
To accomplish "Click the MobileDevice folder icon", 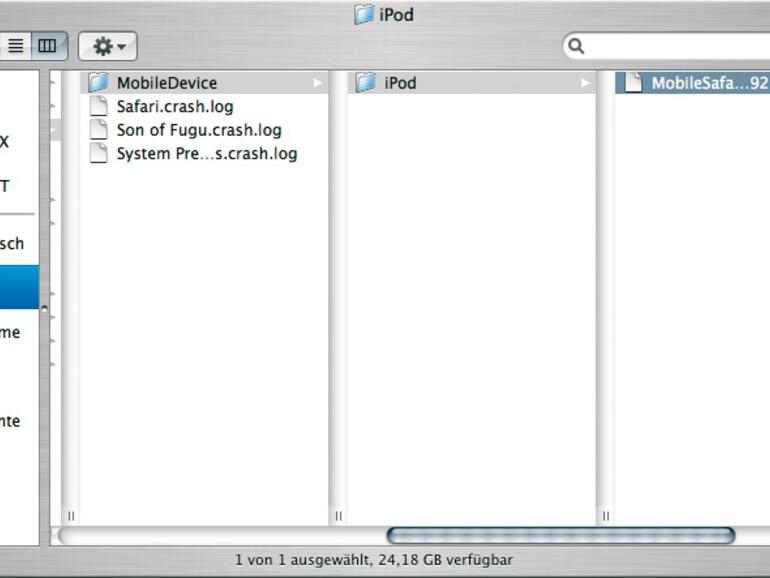I will pos(99,83).
